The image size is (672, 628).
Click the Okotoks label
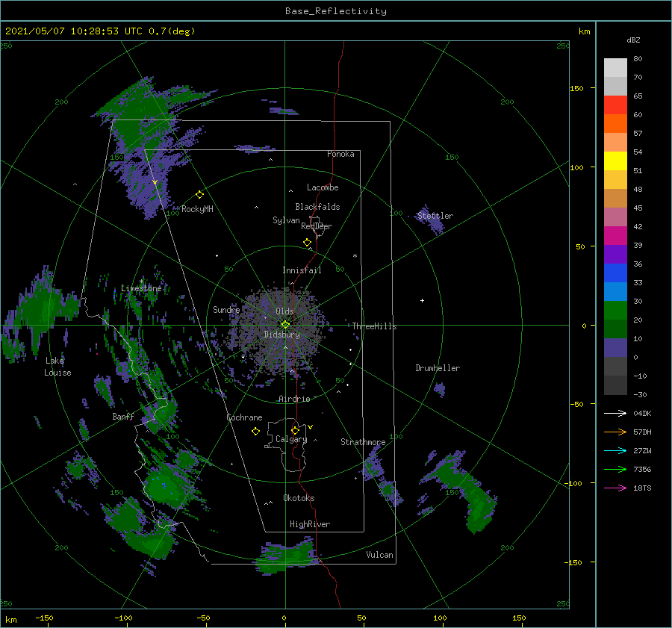[x=299, y=498]
